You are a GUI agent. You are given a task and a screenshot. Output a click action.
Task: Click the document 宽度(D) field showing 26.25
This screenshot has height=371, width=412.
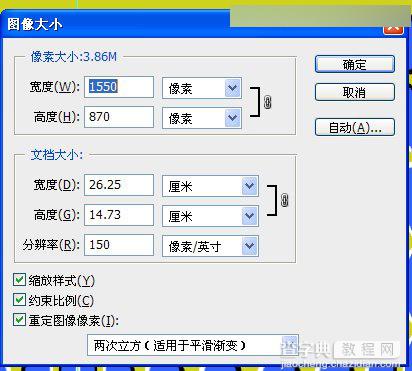119,185
